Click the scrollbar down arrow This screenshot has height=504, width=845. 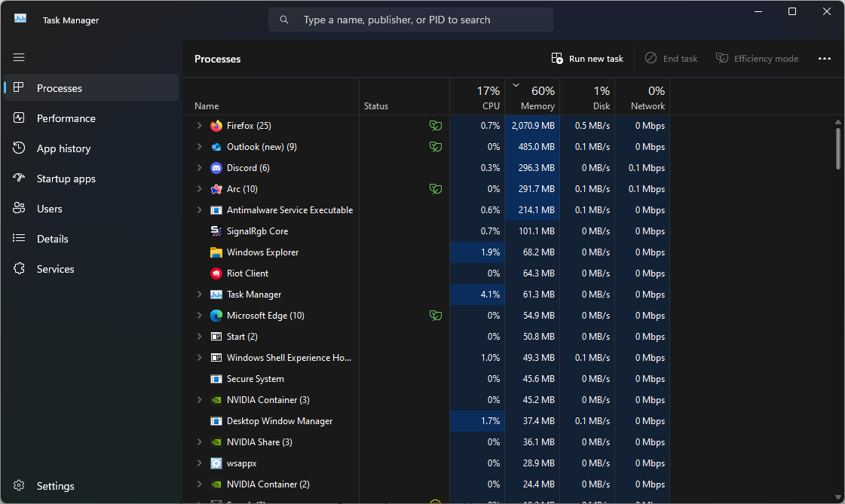pos(838,497)
